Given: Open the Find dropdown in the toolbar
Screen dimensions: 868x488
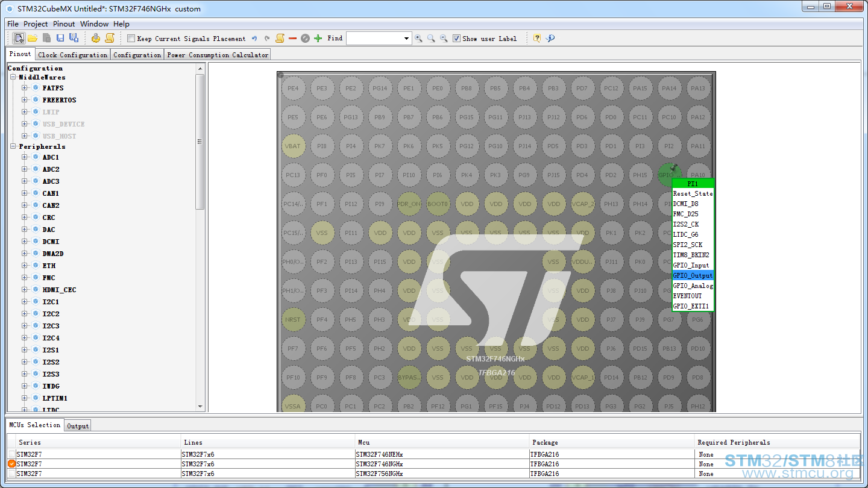Looking at the screenshot, I should (407, 39).
